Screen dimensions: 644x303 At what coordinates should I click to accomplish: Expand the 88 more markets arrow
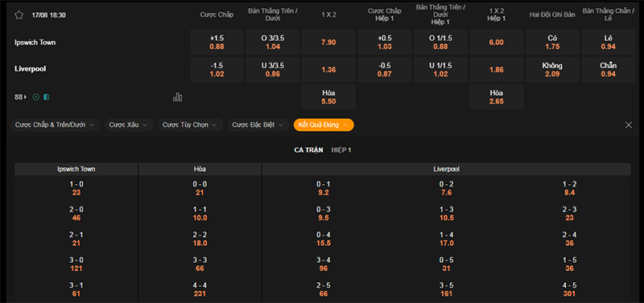pyautogui.click(x=21, y=97)
